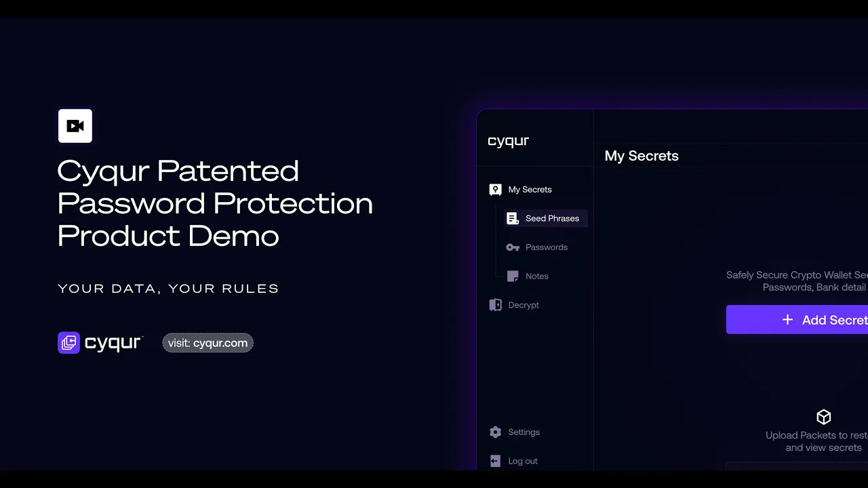Click the video camera icon tile
Image resolution: width=868 pixels, height=488 pixels.
(75, 126)
